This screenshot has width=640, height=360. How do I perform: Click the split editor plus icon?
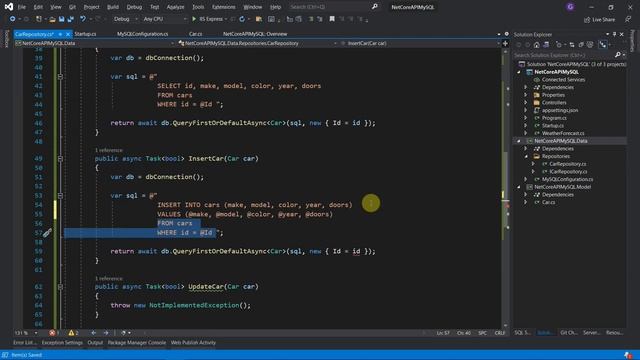click(505, 43)
